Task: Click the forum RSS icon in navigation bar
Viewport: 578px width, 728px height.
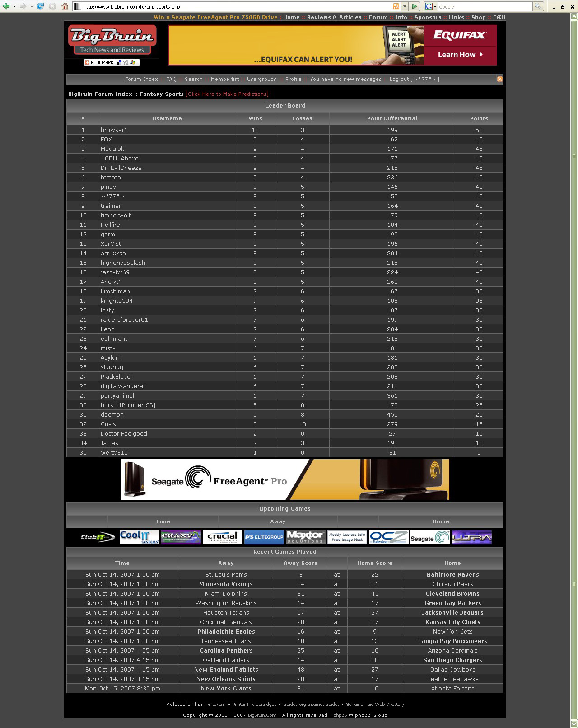Action: tap(499, 79)
